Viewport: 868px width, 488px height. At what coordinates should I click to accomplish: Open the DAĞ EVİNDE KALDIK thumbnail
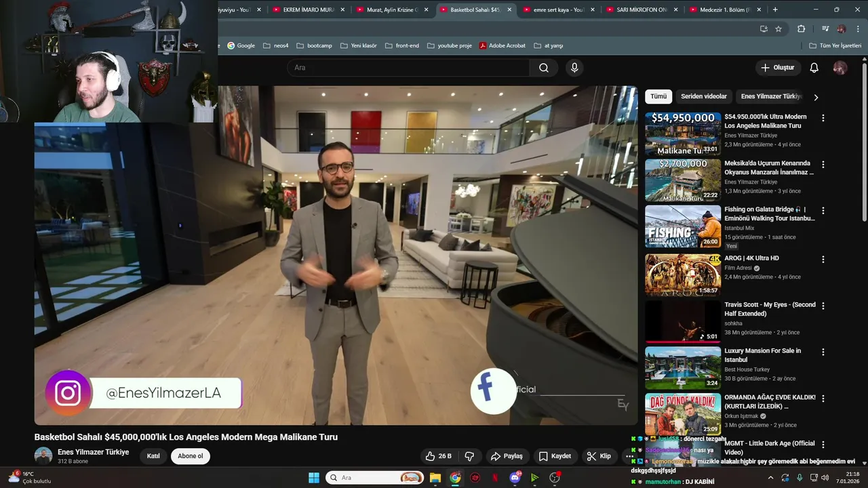[683, 414]
